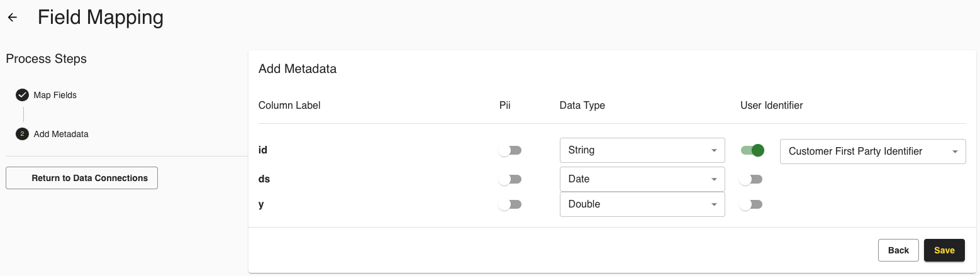
Task: Click the Customer First Party Identifier arrow
Action: coord(955,152)
